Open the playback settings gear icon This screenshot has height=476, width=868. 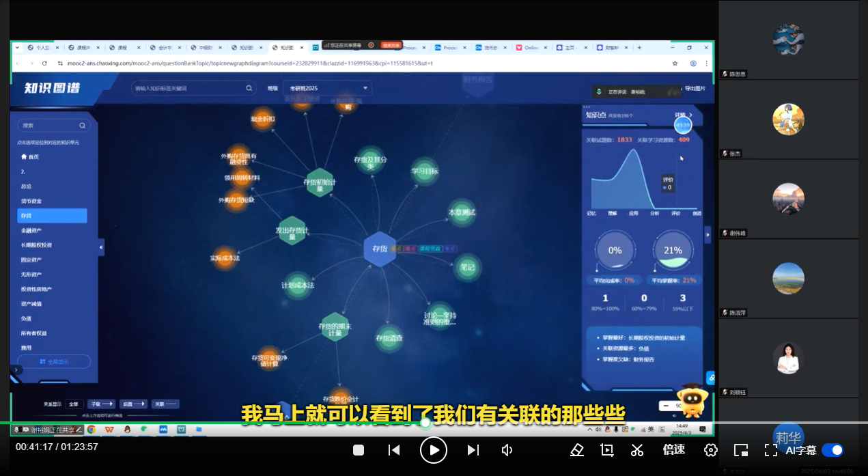[709, 451]
